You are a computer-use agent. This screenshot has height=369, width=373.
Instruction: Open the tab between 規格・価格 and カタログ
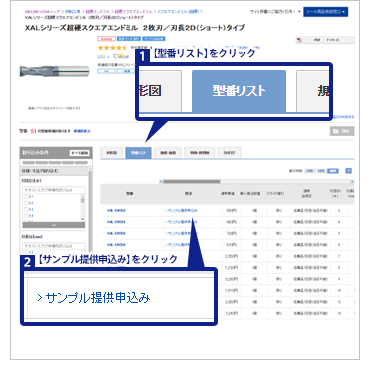(200, 153)
